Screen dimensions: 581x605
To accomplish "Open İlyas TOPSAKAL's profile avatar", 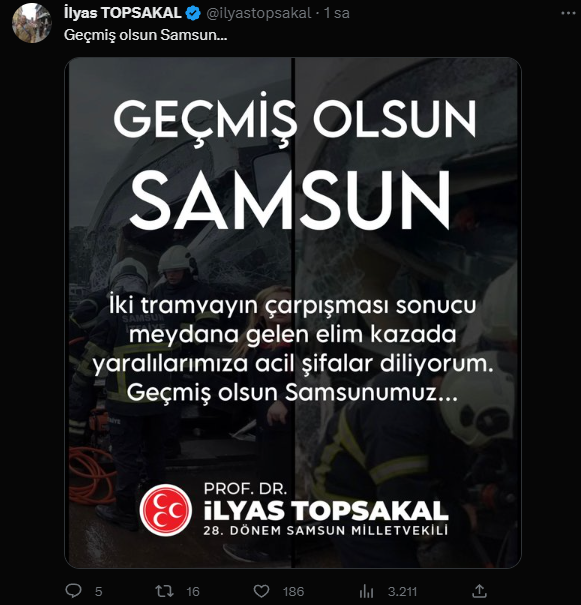I will (x=32, y=23).
